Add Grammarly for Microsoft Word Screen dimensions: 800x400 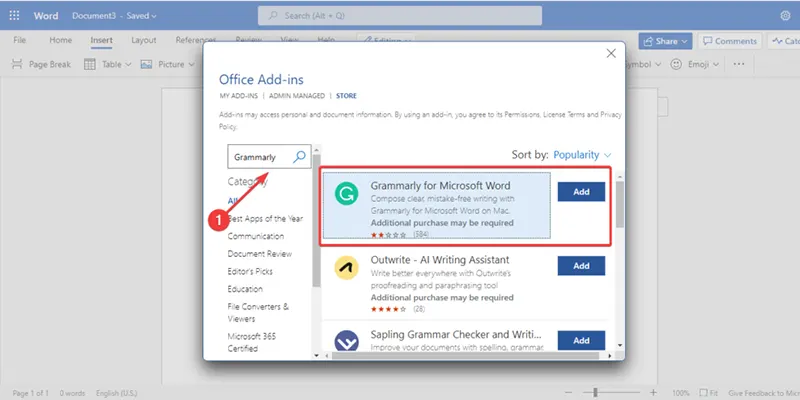(581, 192)
